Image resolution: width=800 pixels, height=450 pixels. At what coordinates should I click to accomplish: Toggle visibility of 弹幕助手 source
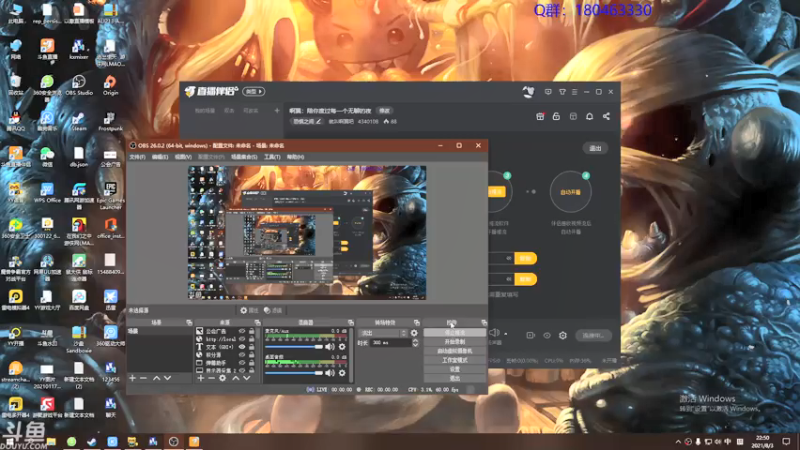pyautogui.click(x=242, y=363)
